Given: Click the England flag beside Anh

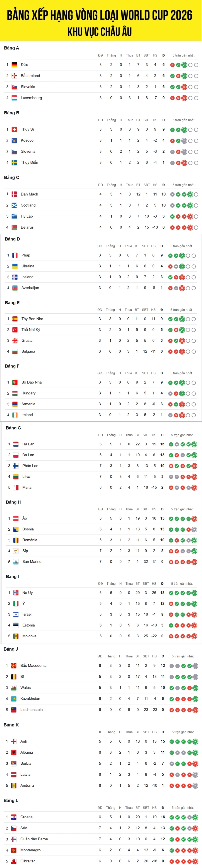Looking at the screenshot, I should tap(14, 741).
